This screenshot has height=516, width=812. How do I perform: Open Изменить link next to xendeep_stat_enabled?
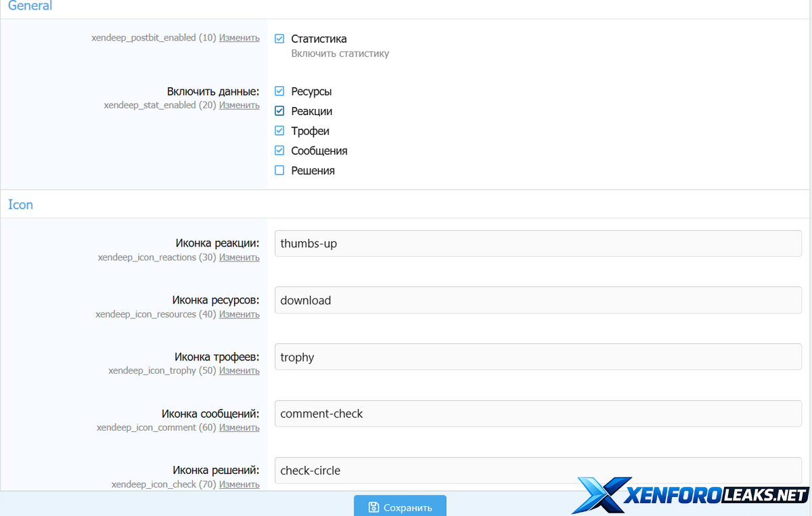[x=239, y=105]
